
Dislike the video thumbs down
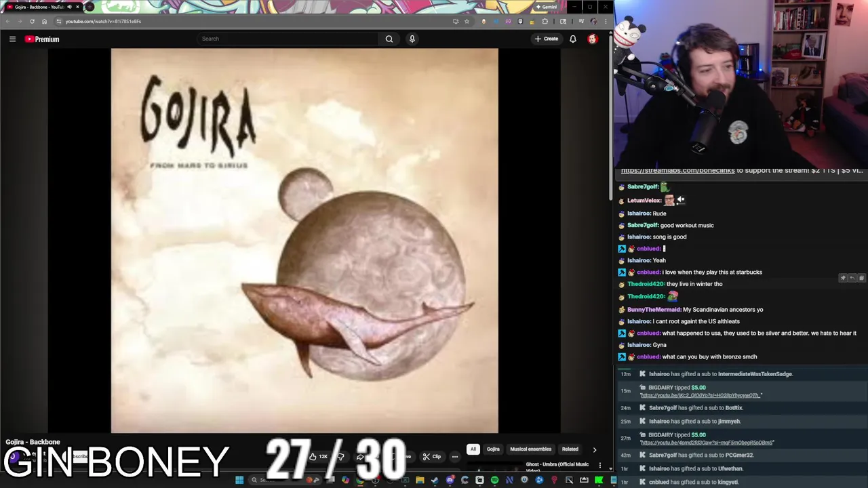tap(340, 456)
